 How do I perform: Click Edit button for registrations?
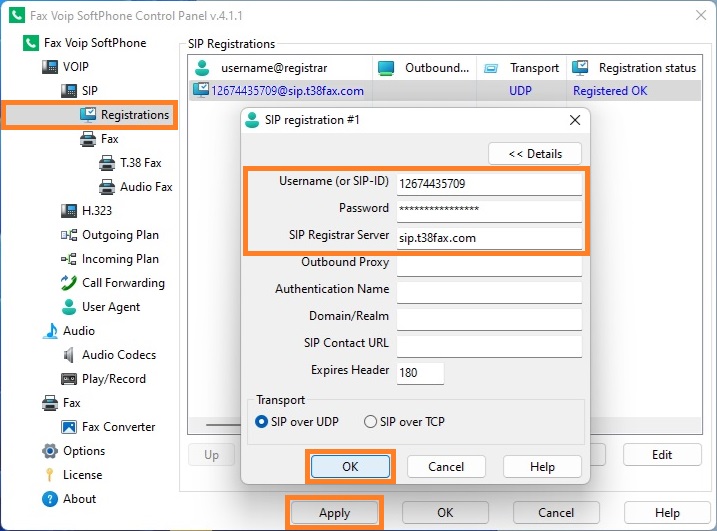[662, 455]
